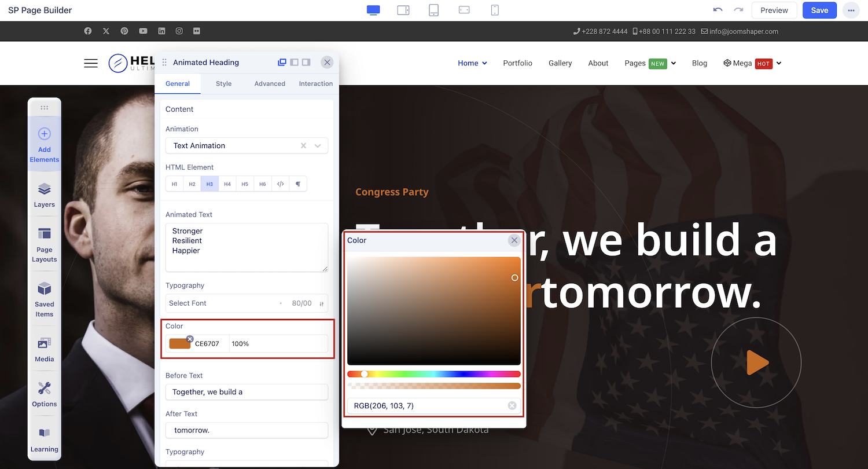Viewport: 868px width, 469px height.
Task: Remove the selected color from swatch
Action: [190, 339]
